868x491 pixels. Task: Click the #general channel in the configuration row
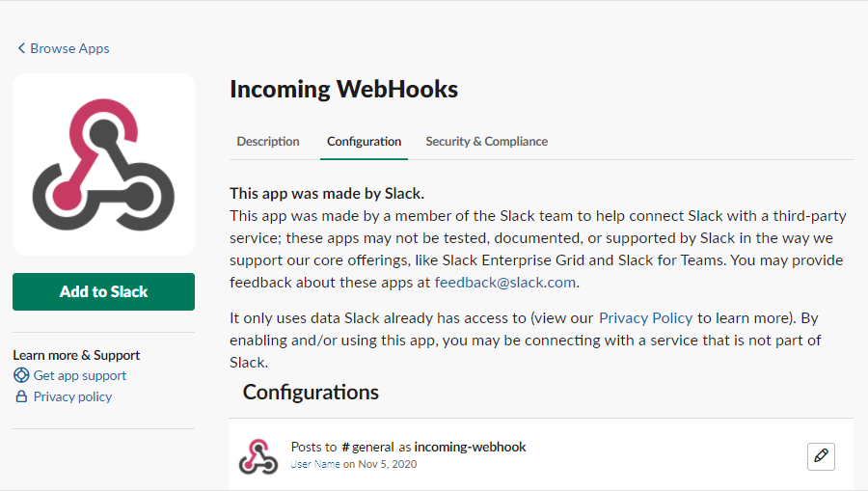pyautogui.click(x=367, y=447)
